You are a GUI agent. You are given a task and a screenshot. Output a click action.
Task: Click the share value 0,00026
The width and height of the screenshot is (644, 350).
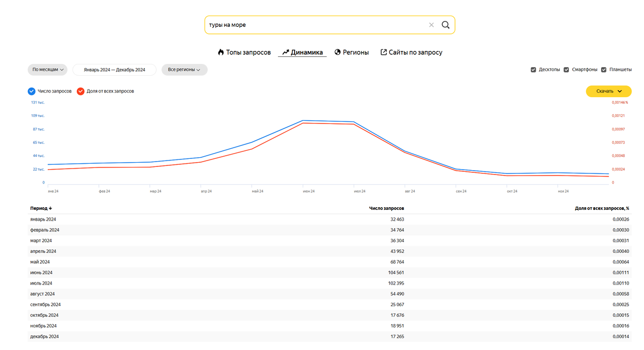click(x=621, y=219)
